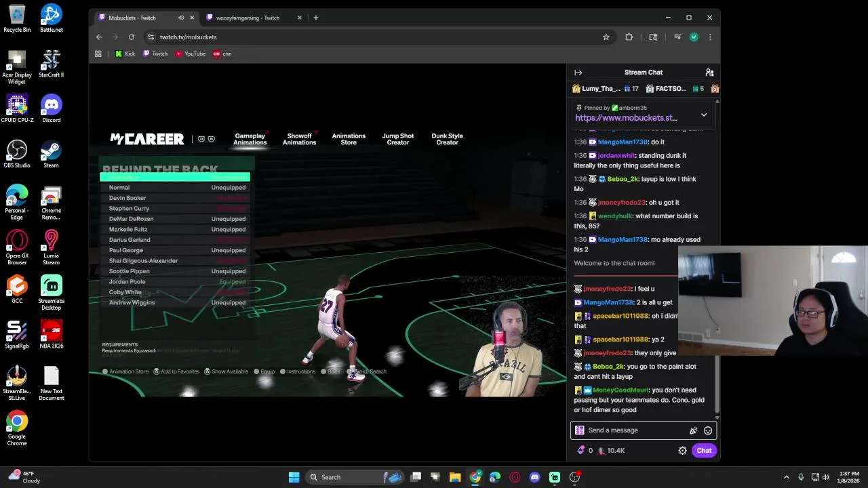Open the CPUID CPU-Z desktop icon
The height and width of the screenshot is (488, 868).
(17, 108)
